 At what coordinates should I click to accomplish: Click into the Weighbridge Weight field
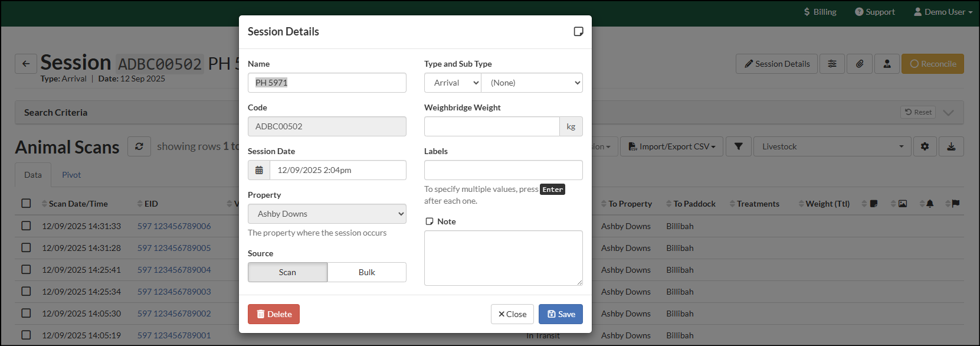[491, 126]
